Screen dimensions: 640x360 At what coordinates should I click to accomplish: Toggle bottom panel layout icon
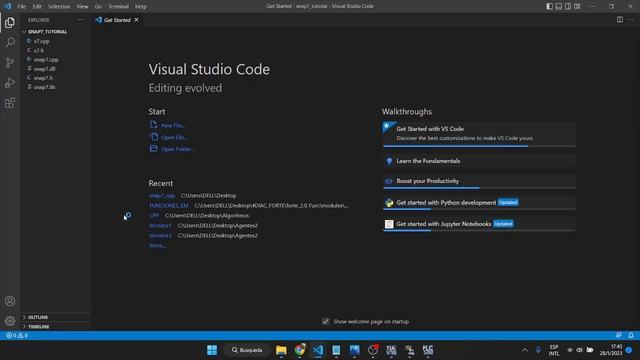point(559,6)
